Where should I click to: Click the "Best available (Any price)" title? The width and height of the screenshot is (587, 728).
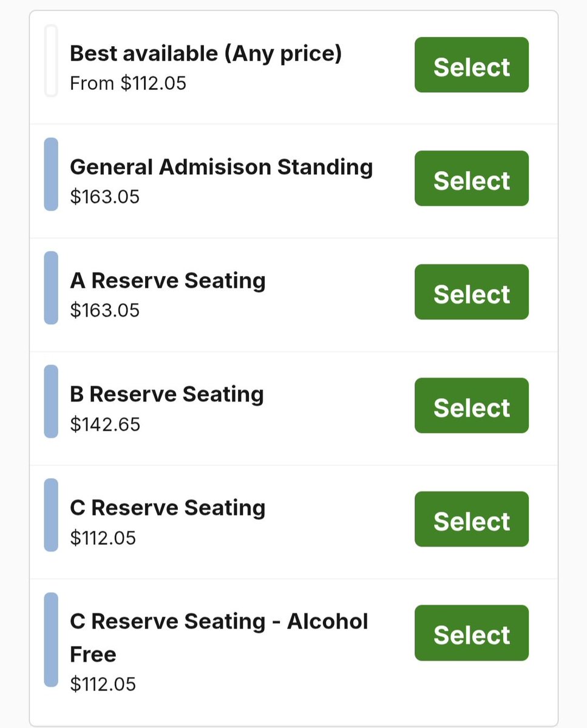[206, 53]
